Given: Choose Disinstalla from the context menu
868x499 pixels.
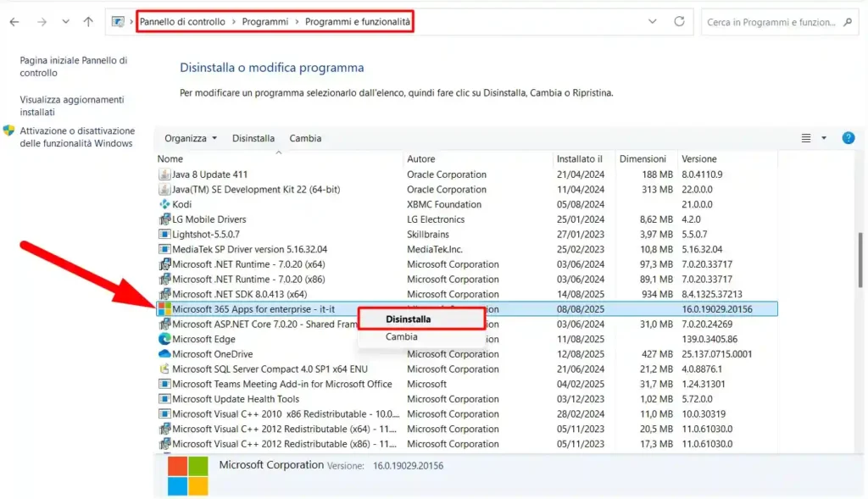Looking at the screenshot, I should [422, 320].
